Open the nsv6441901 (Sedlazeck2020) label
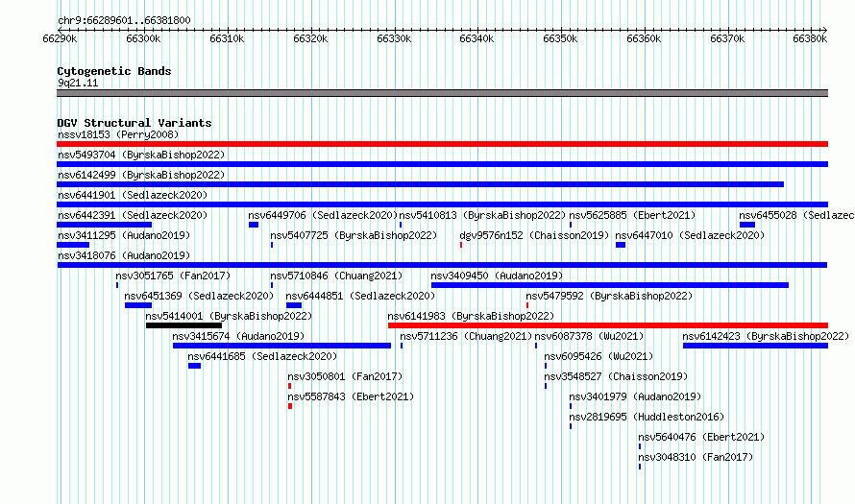The width and height of the screenshot is (855, 504). pyautogui.click(x=133, y=195)
